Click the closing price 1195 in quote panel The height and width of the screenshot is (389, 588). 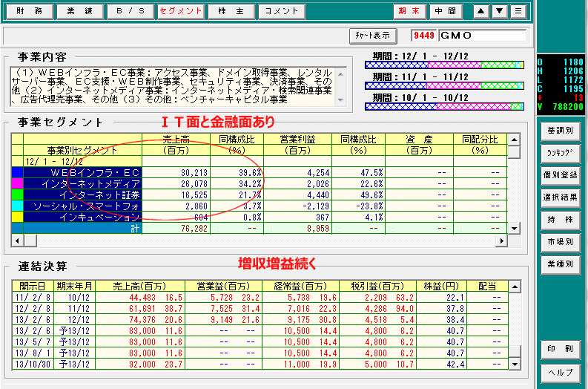pyautogui.click(x=573, y=89)
